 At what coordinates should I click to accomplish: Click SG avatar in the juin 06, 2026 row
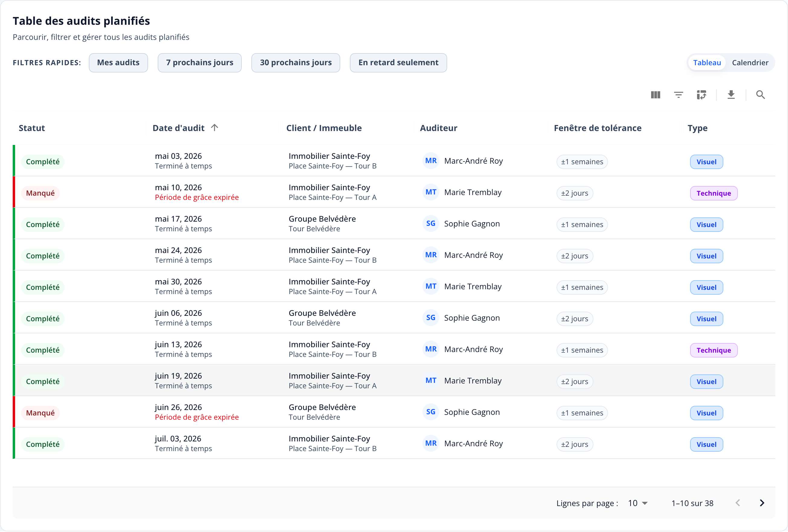(x=431, y=318)
